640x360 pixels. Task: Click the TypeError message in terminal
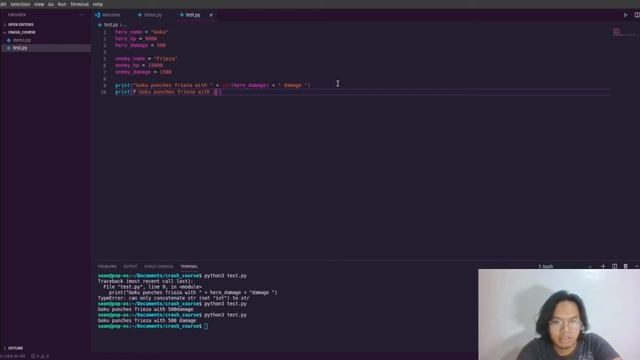pos(173,298)
